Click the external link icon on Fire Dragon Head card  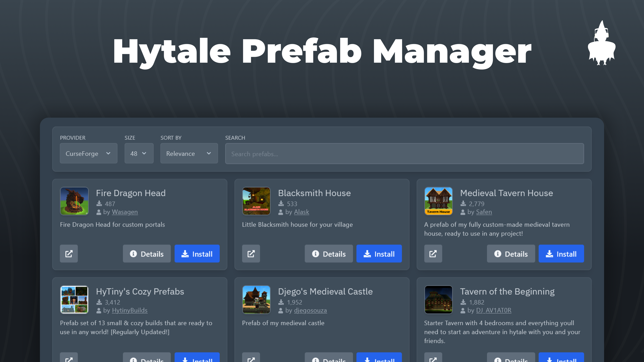(69, 254)
